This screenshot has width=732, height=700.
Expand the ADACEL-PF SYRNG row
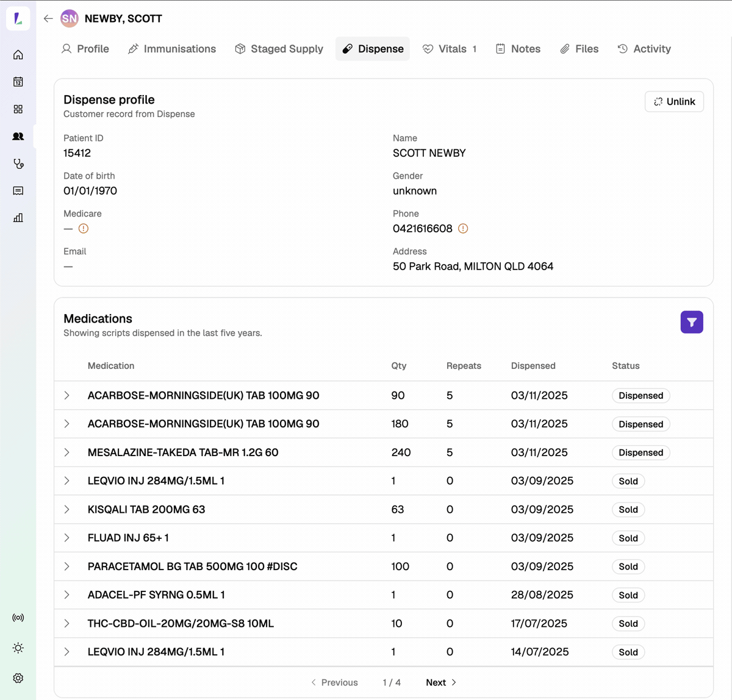[x=67, y=595]
